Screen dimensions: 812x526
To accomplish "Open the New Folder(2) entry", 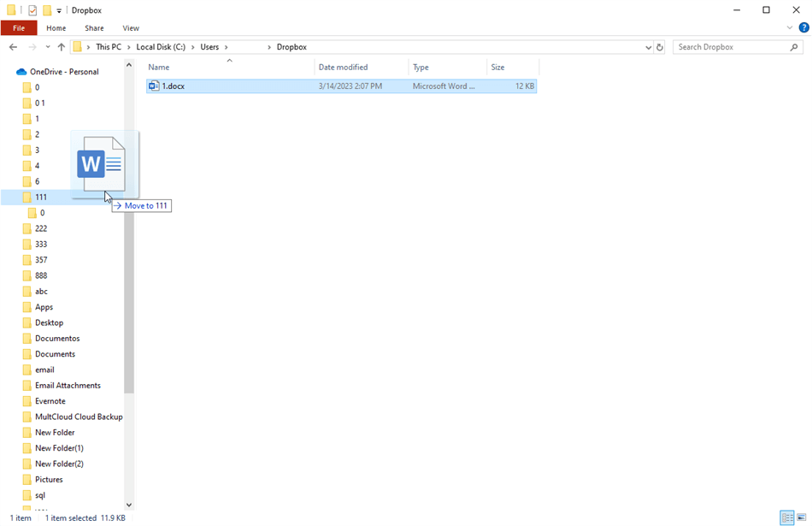I will [59, 464].
